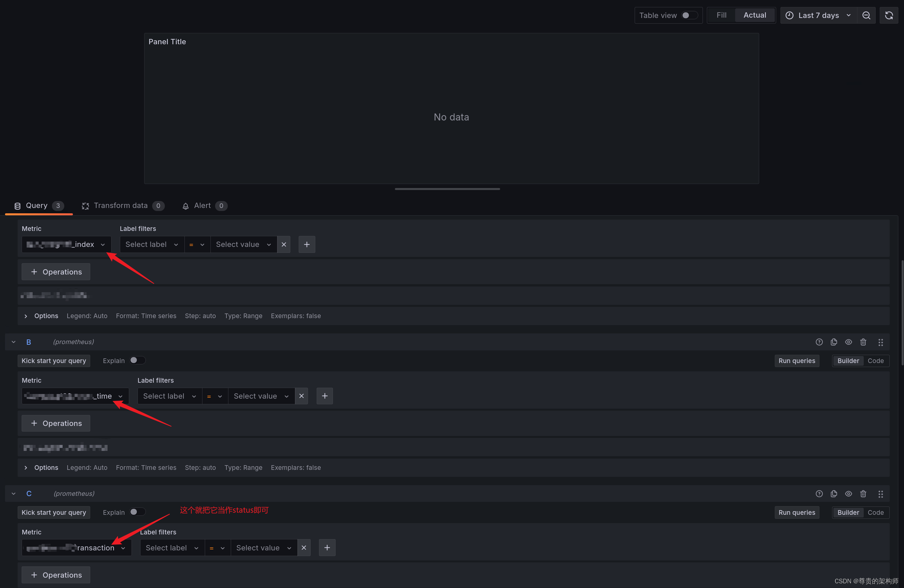Click the duplicate query icon for panel B
This screenshot has width=904, height=588.
pos(834,341)
